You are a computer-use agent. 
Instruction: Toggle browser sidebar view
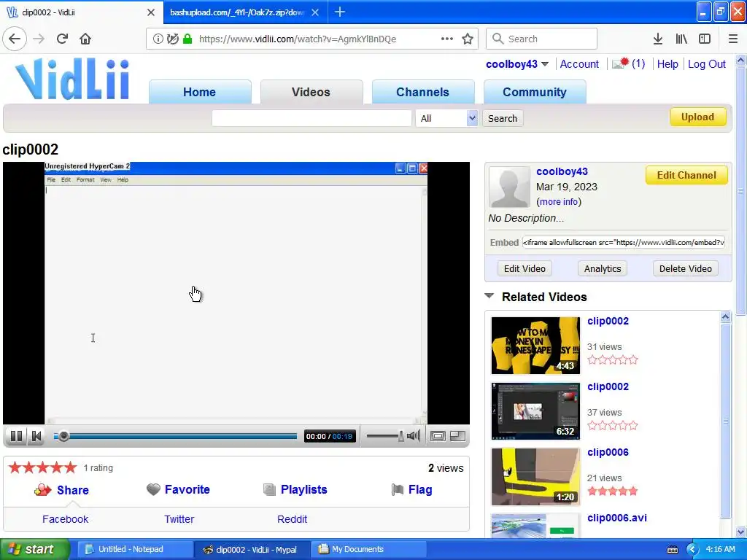tap(705, 39)
